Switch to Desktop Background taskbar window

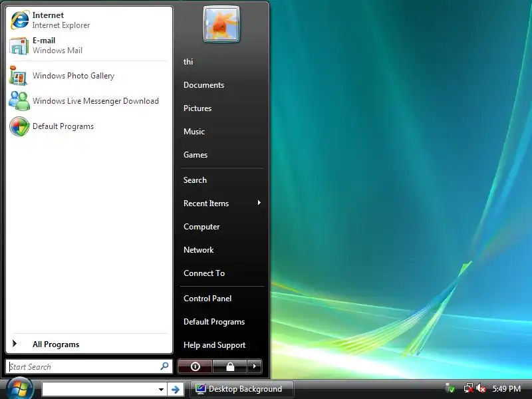tap(241, 389)
